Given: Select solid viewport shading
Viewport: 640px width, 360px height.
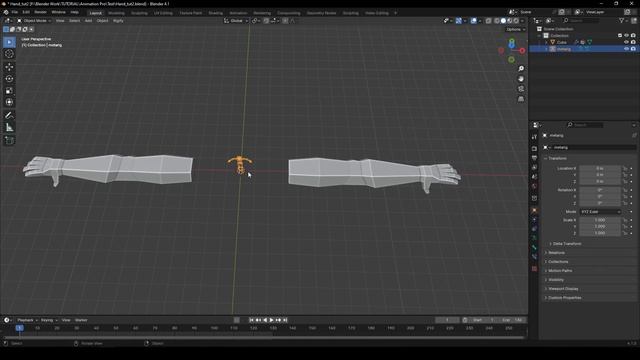Looking at the screenshot, I should click(x=503, y=21).
